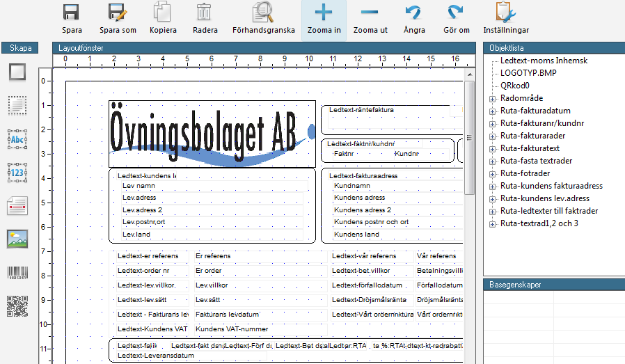Click the Kopiera copy icon

163,12
